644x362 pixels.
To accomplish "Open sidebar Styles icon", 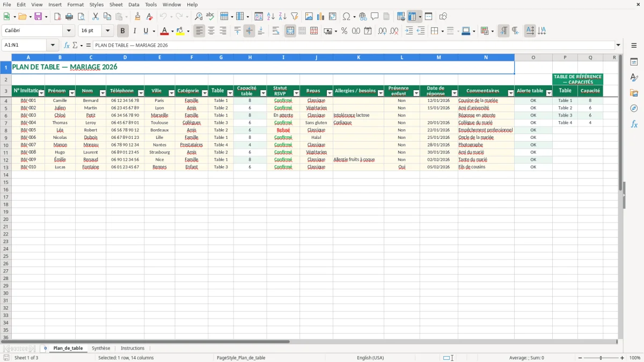I will [x=634, y=77].
